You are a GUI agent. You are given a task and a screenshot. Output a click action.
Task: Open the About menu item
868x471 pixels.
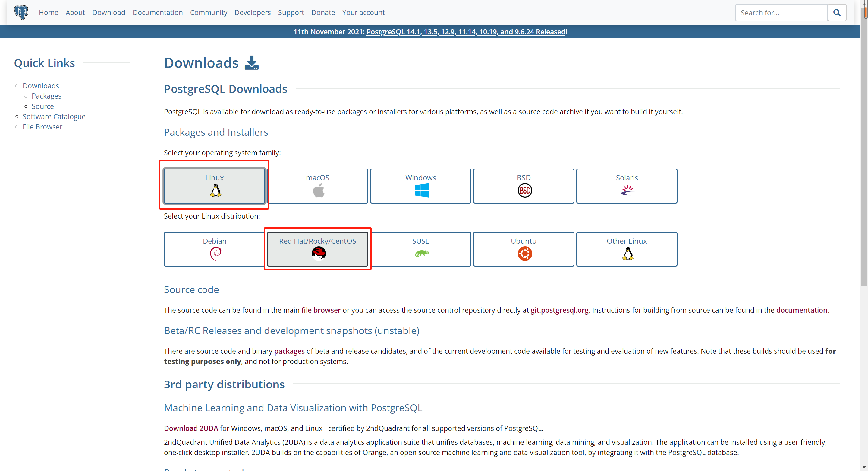point(75,12)
